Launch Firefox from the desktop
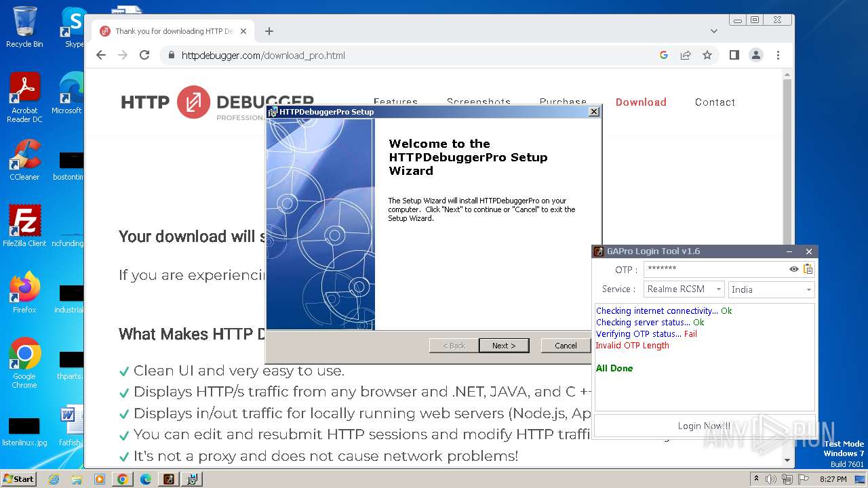 (24, 293)
